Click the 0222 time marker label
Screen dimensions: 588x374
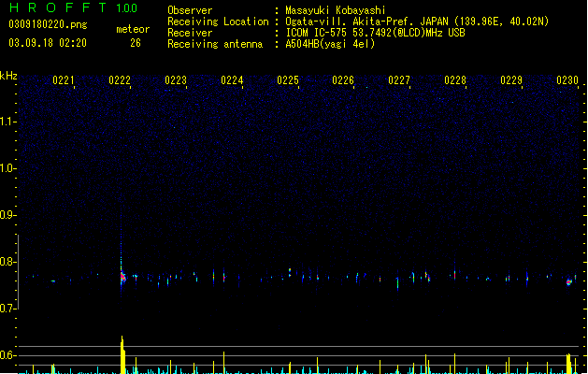point(120,80)
